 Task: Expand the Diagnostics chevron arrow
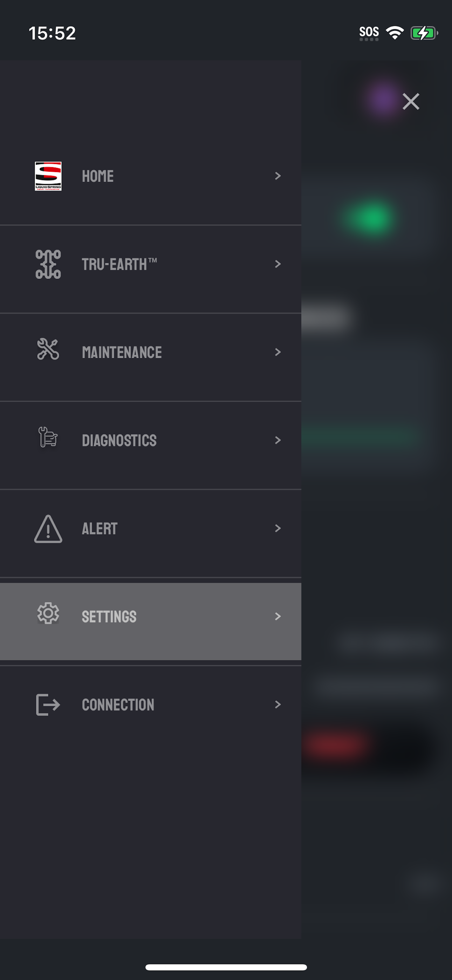pyautogui.click(x=278, y=440)
